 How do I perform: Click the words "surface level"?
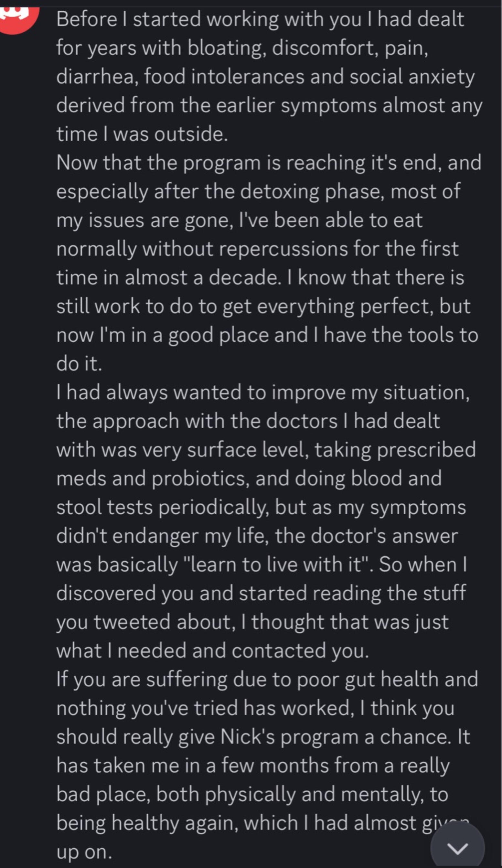[x=248, y=450]
